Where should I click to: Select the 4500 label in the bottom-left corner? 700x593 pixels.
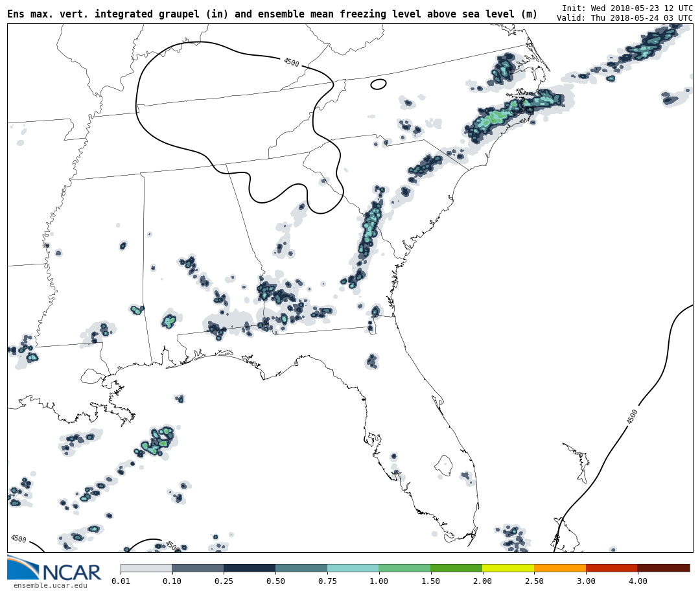pyautogui.click(x=18, y=539)
